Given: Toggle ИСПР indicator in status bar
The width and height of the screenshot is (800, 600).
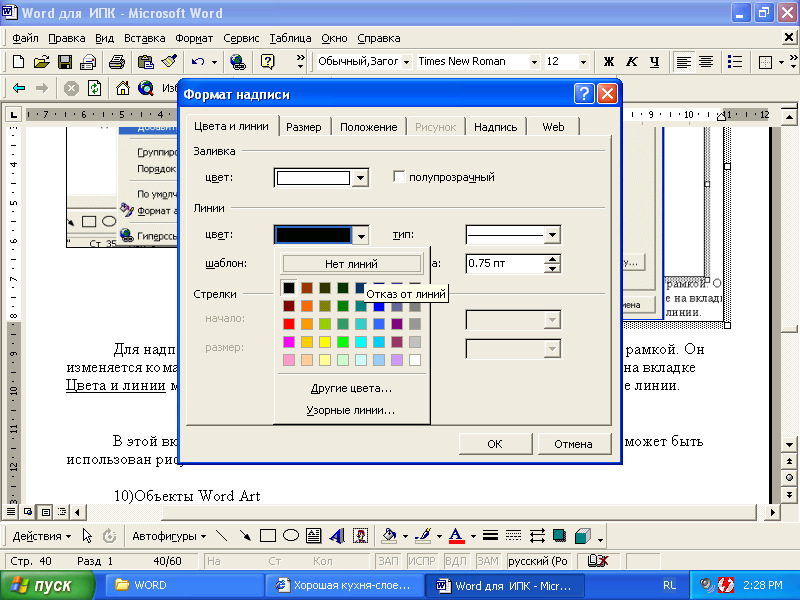Looking at the screenshot, I should pyautogui.click(x=421, y=561).
